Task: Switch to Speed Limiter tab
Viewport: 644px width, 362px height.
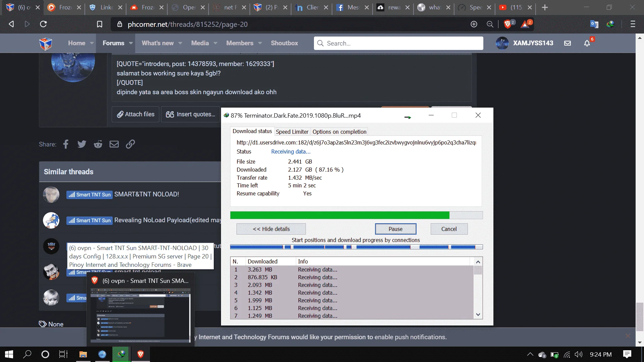Action: (292, 132)
